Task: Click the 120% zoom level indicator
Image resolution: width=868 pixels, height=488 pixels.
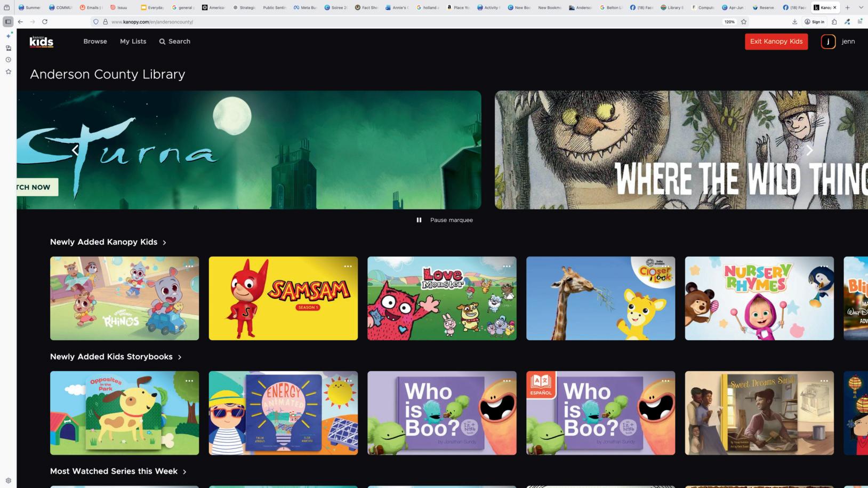Action: pos(729,22)
